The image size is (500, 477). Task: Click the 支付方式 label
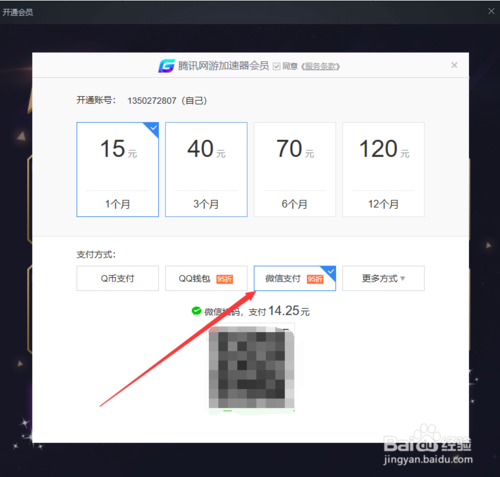96,255
